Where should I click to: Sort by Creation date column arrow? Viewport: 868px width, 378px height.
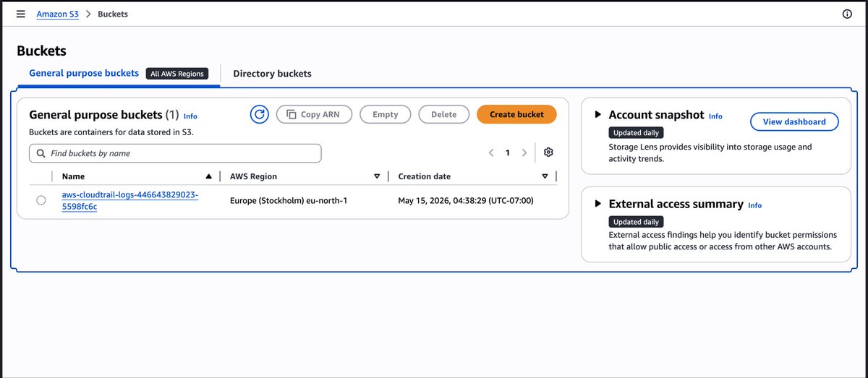point(545,176)
